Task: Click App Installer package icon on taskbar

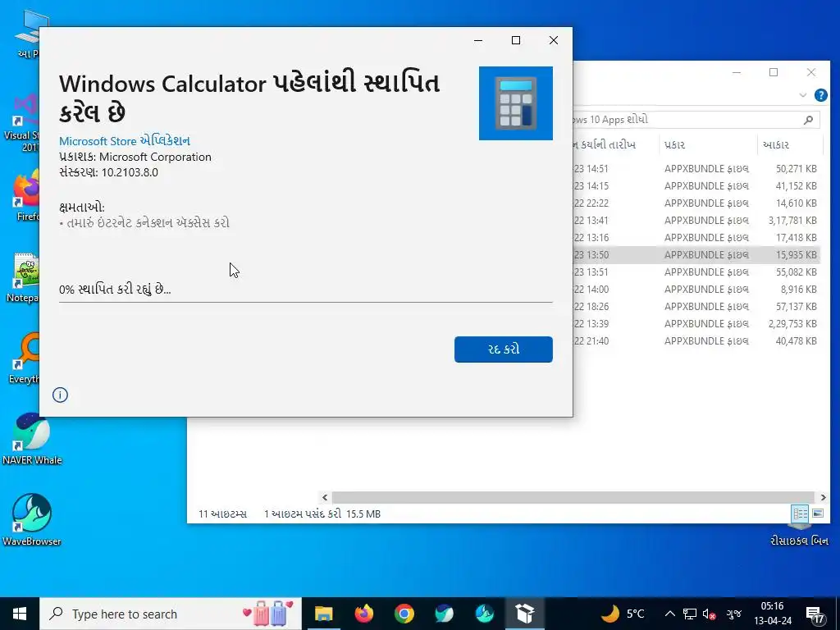Action: pyautogui.click(x=525, y=614)
